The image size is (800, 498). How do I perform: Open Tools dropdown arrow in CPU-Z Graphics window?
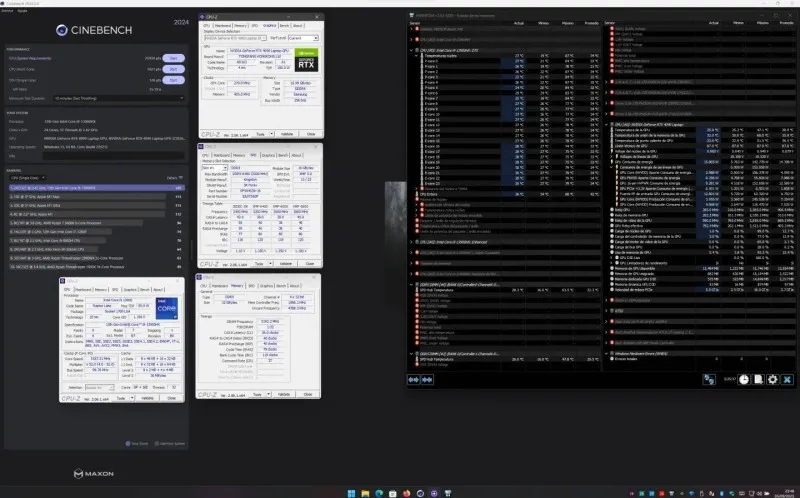point(271,134)
